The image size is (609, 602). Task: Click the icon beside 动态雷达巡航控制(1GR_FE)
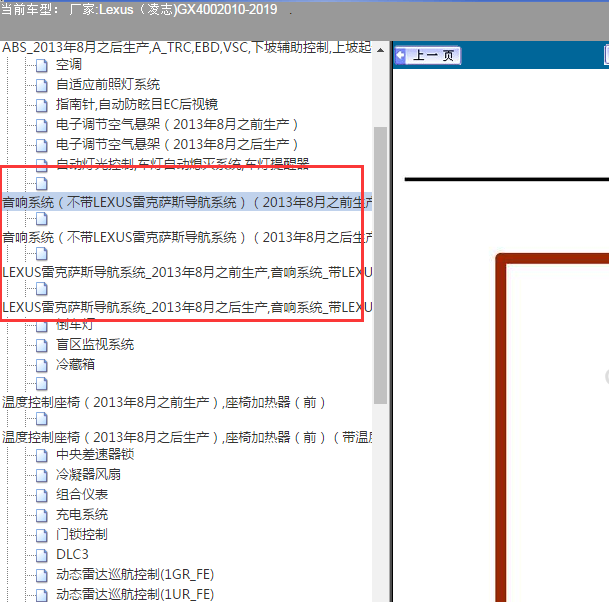click(42, 575)
